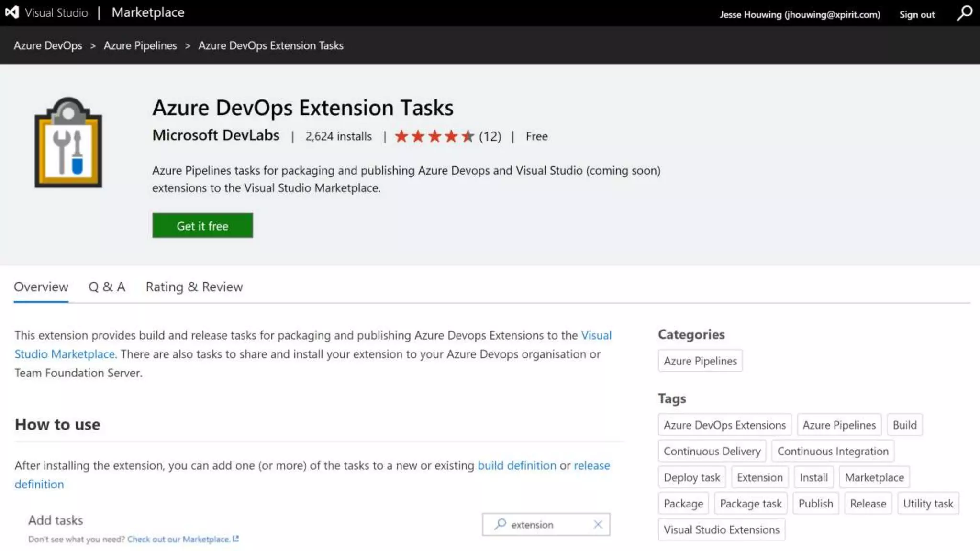Click the Azure Pipelines category chip
980x551 pixels.
click(x=700, y=361)
